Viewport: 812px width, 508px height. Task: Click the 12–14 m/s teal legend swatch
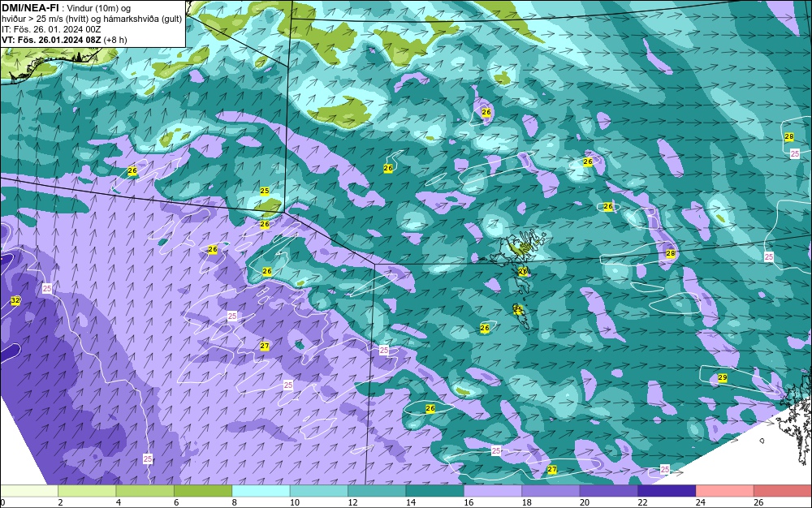pyautogui.click(x=377, y=491)
